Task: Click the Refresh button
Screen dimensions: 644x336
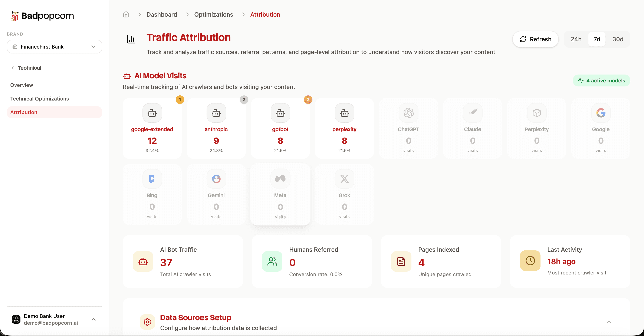Action: 536,39
